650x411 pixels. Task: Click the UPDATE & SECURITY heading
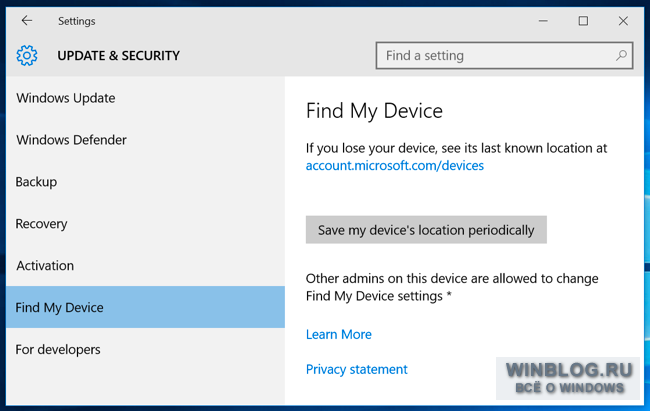click(x=119, y=56)
